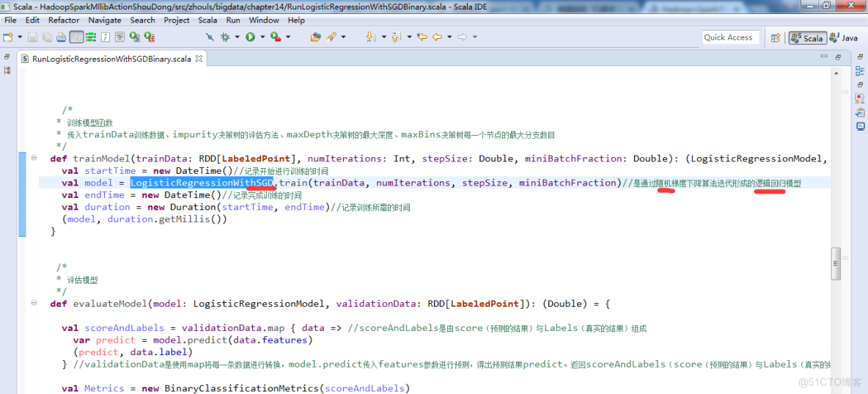Viewport: 868px width, 394px height.
Task: Switch to the Scala perspective
Action: coord(808,37)
